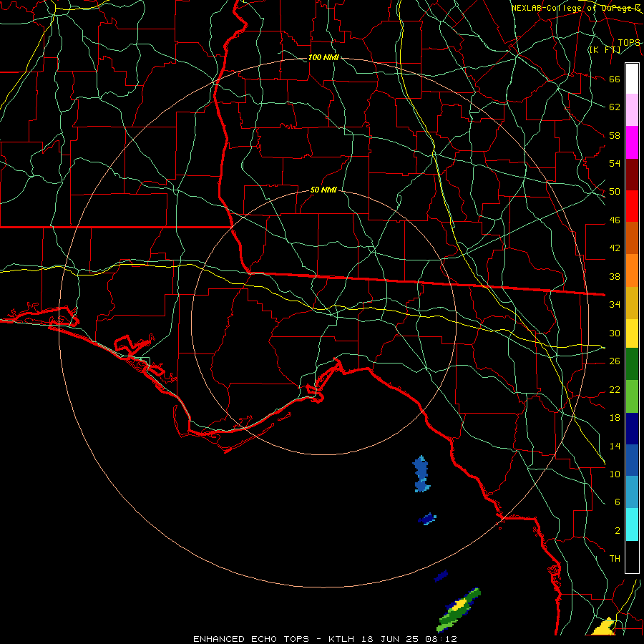Click the K FT units label
The image size is (644, 644).
pyautogui.click(x=605, y=49)
